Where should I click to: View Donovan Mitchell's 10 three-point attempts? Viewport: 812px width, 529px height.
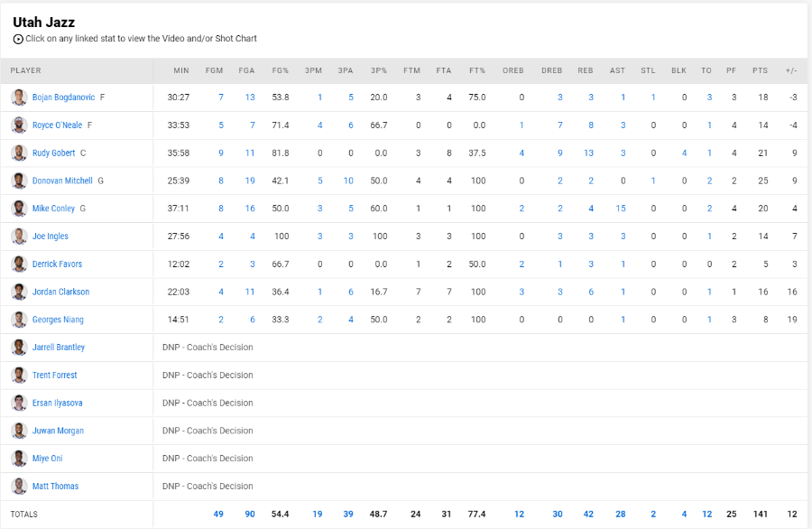348,181
